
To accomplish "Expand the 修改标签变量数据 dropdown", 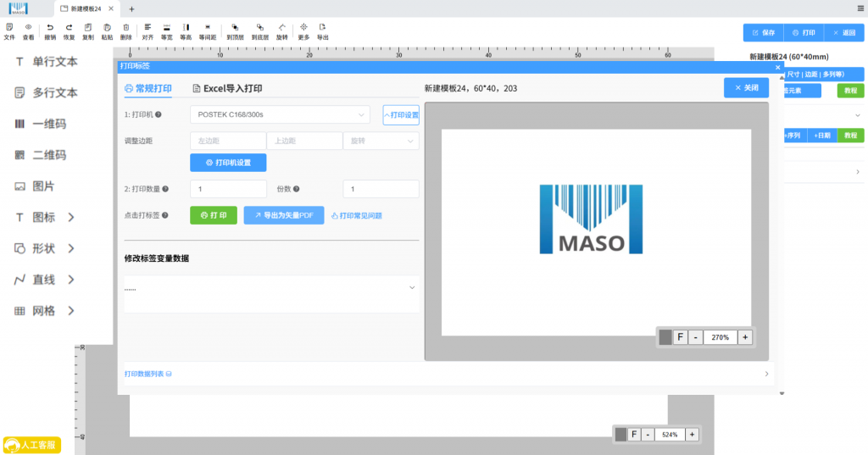I will [412, 288].
